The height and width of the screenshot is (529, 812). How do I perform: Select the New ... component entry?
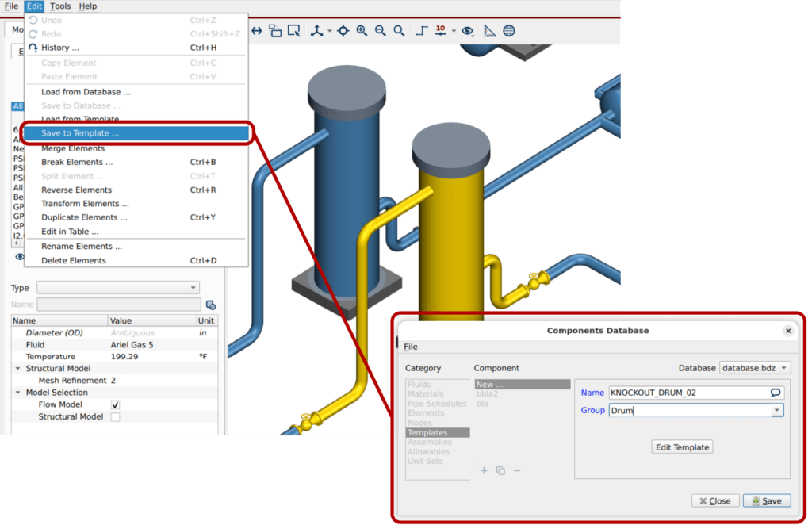pyautogui.click(x=523, y=385)
